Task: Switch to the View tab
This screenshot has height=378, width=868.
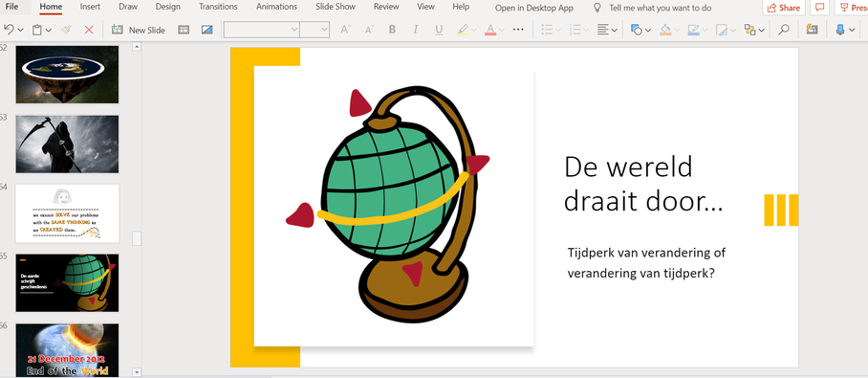Action: point(425,8)
